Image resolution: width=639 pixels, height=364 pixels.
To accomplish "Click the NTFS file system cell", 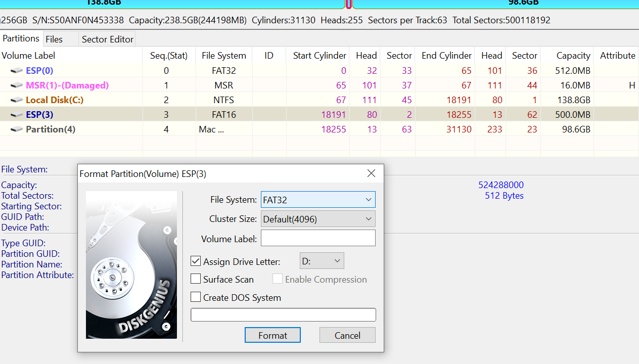I will click(224, 100).
